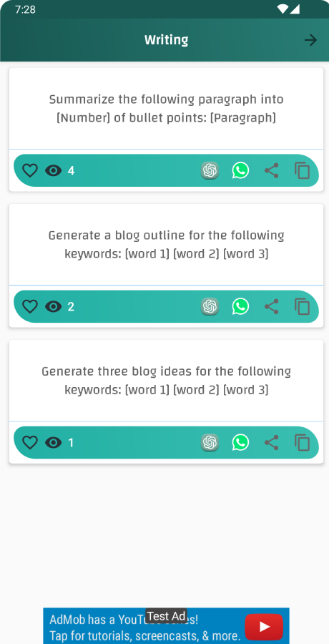
Task: Tap share icon on Summarize paragraph card
Action: click(x=271, y=170)
